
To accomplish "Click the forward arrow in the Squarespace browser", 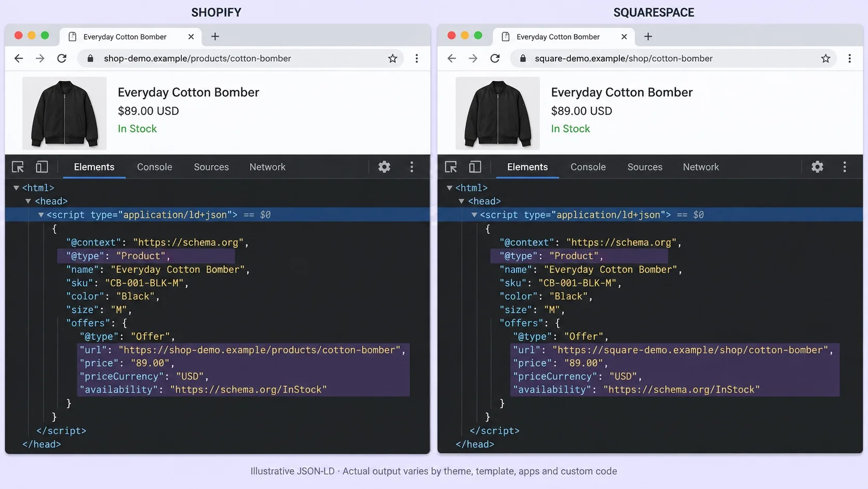I will (x=473, y=58).
